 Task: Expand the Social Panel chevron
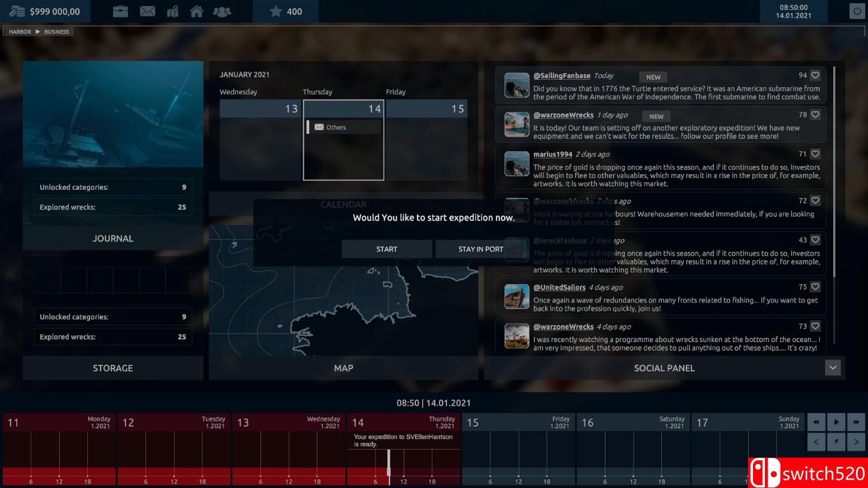tap(833, 368)
